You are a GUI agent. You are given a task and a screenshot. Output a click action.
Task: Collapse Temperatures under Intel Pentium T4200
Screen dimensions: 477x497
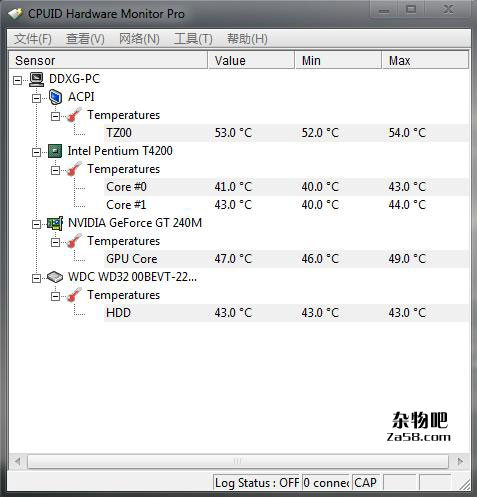coord(55,170)
